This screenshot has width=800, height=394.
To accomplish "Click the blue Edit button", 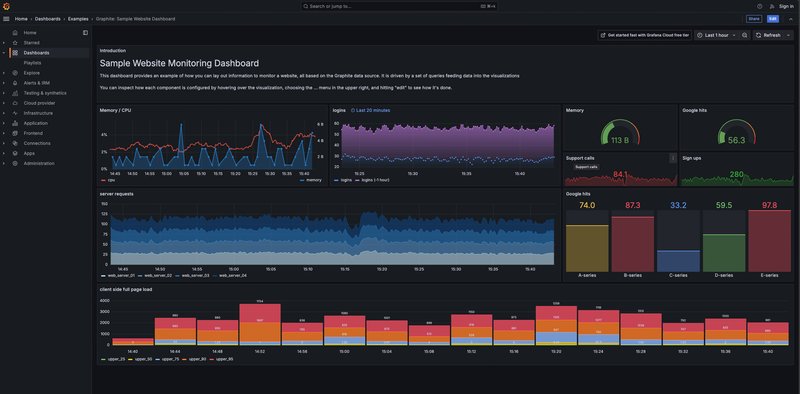I will [x=773, y=19].
